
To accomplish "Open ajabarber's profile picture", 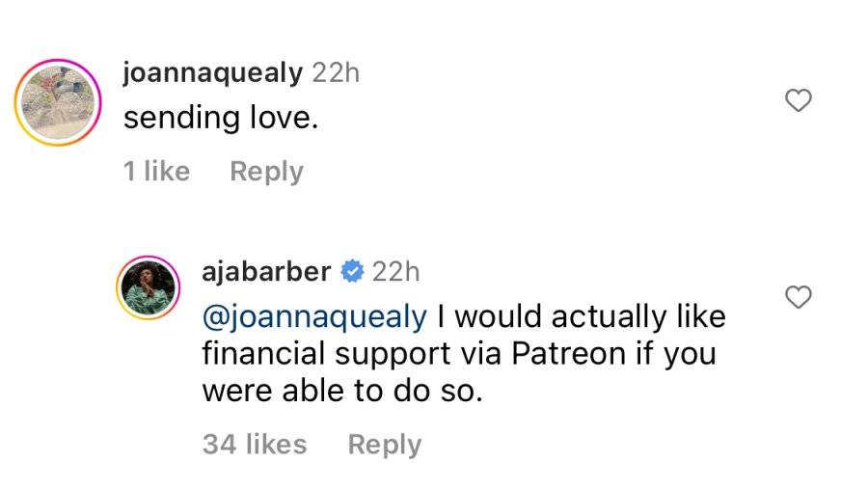I will (149, 287).
